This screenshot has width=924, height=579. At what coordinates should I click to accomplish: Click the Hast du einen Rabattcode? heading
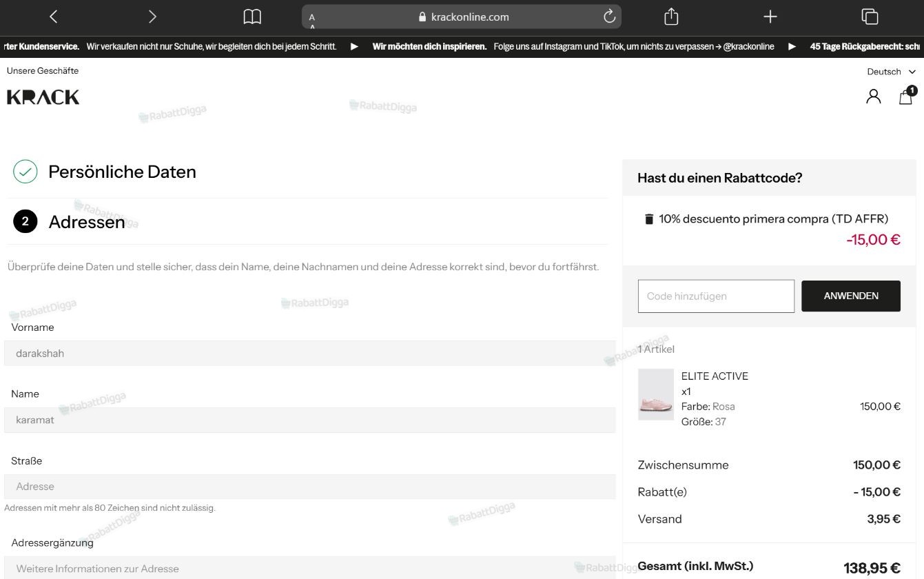720,178
